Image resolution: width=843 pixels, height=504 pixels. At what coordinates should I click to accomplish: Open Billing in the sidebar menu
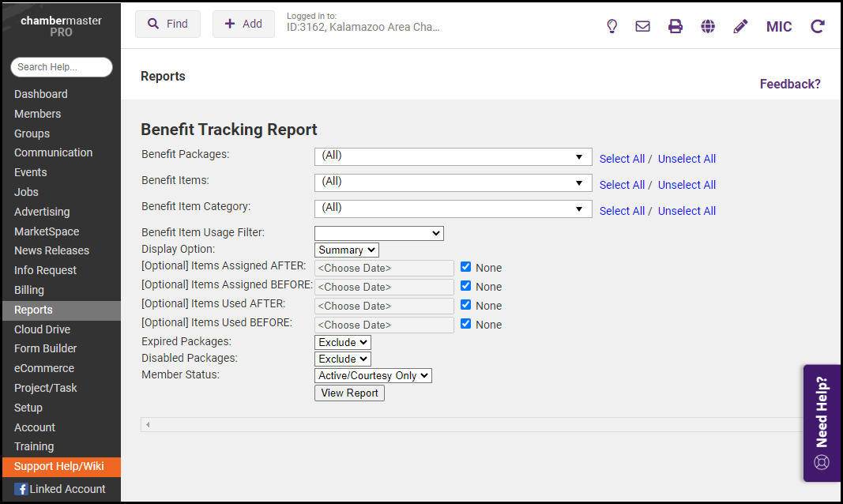tap(29, 290)
